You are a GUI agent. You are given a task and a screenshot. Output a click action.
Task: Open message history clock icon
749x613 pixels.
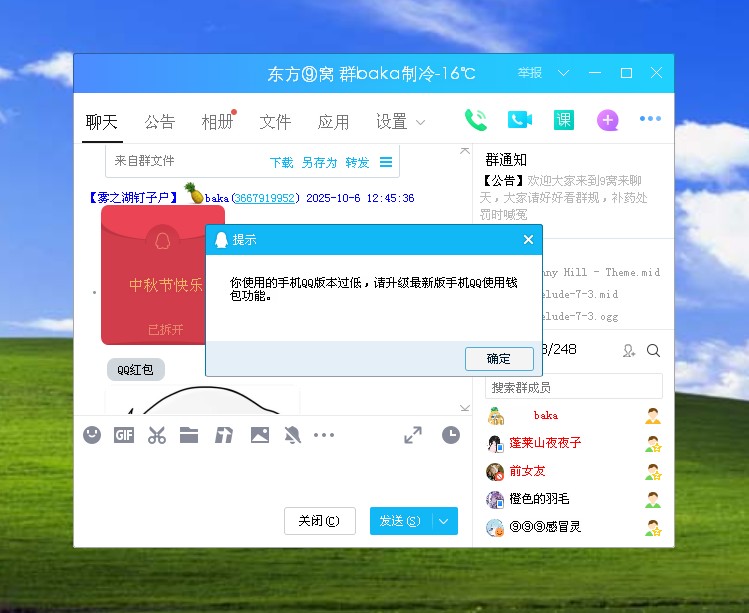click(x=450, y=435)
